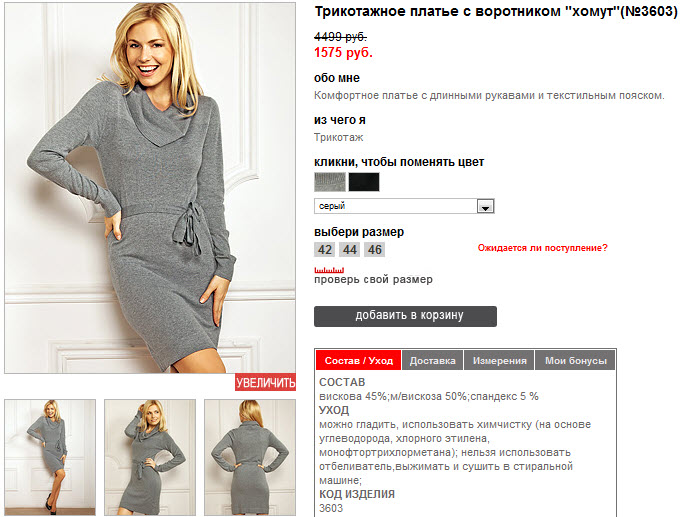Choose size 46
700x517 pixels.
click(375, 250)
